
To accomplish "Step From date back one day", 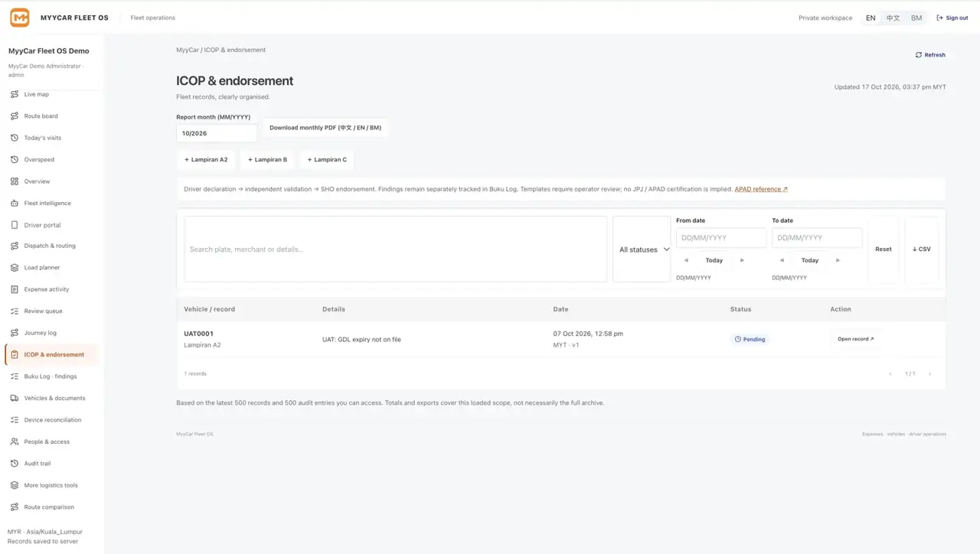I will pyautogui.click(x=686, y=260).
